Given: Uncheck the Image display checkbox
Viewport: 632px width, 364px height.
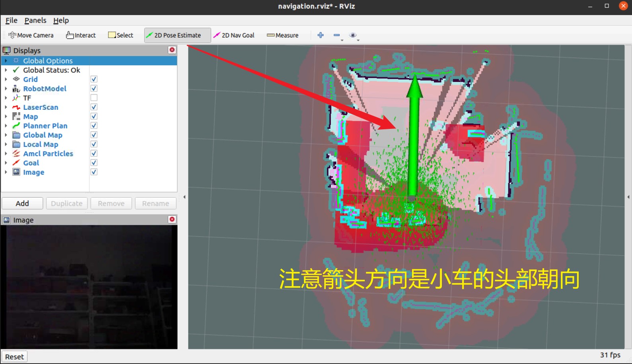Looking at the screenshot, I should [94, 172].
